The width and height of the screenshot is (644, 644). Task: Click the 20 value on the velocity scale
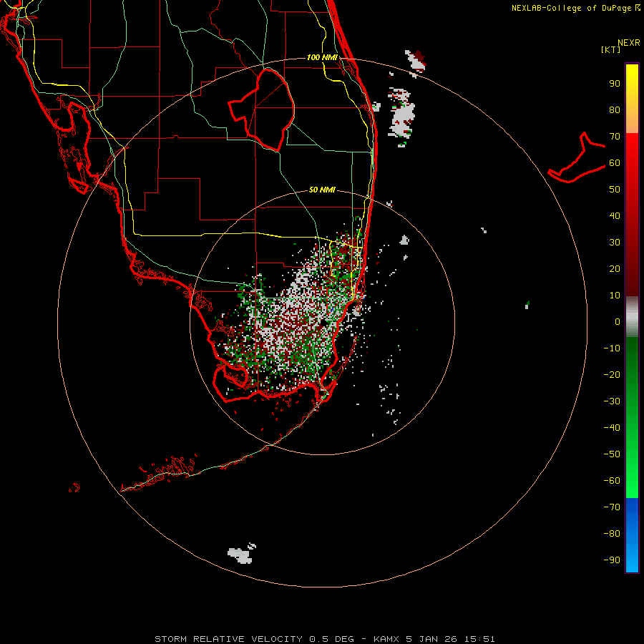(615, 269)
